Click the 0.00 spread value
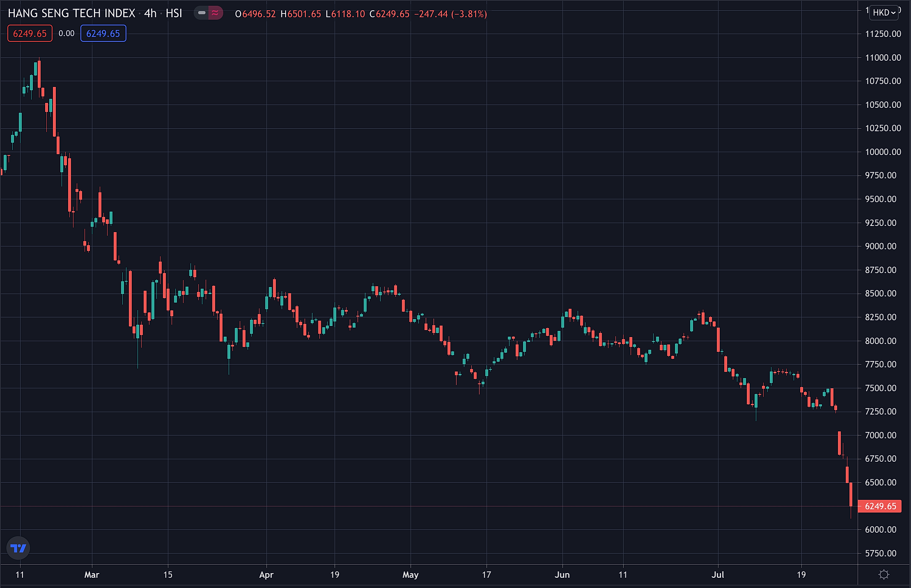 [66, 33]
